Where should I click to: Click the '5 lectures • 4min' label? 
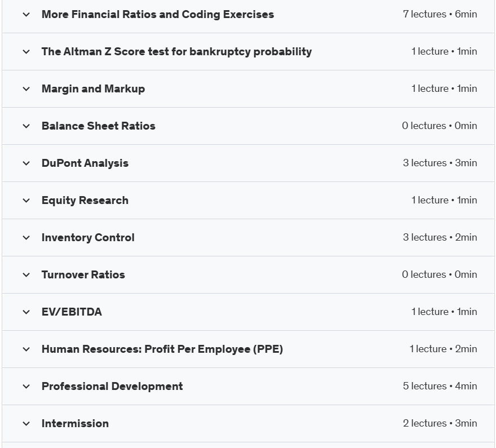[440, 386]
